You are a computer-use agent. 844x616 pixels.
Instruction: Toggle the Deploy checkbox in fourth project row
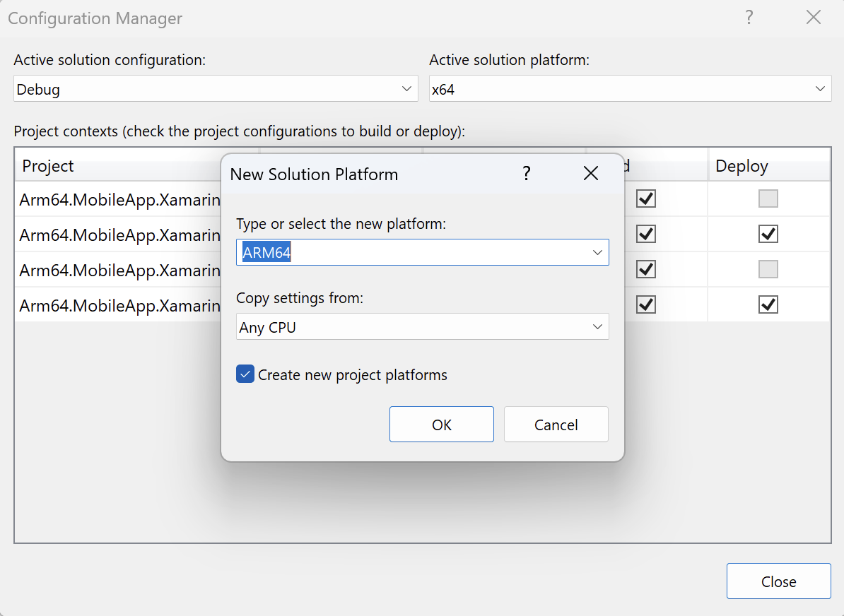(768, 304)
